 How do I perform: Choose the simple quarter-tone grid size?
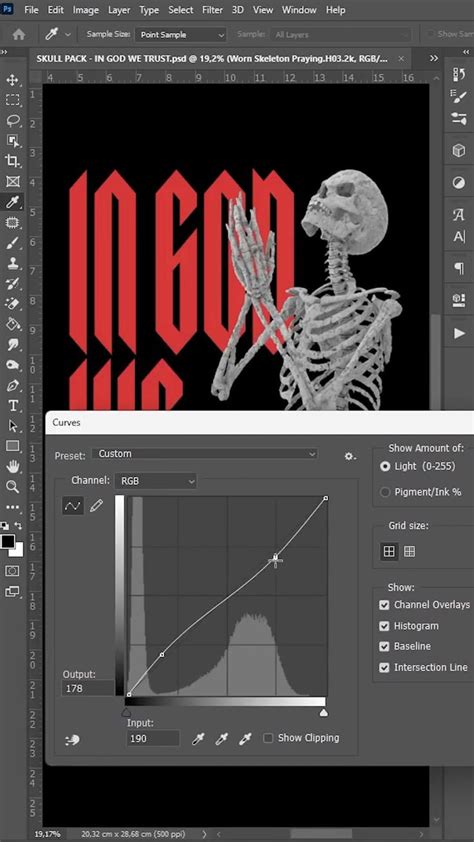point(389,551)
